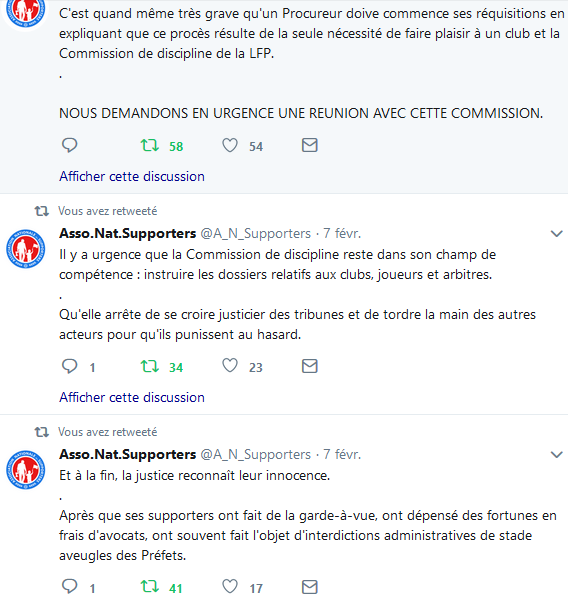Screen dimensions: 568x601
Task: Open tweet options chevron for 'Il y a urgence' tweet
Action: (x=556, y=233)
